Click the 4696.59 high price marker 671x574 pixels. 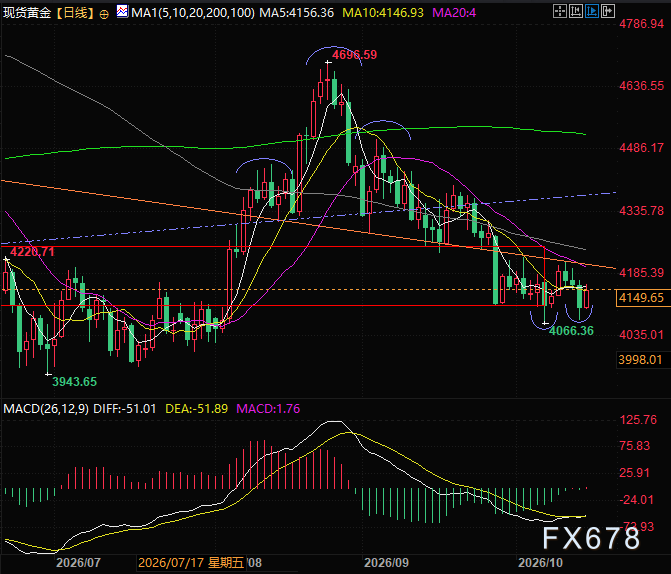(x=354, y=55)
